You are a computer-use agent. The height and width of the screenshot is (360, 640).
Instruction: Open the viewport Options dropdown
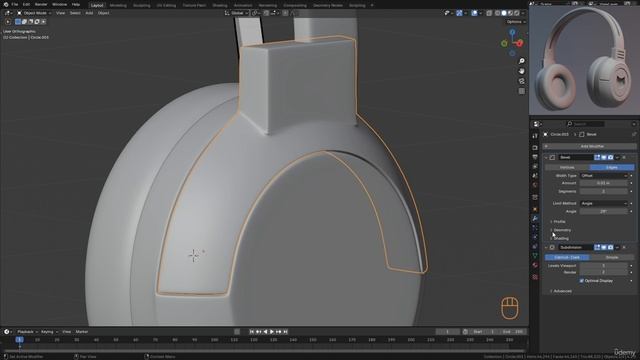[516, 22]
